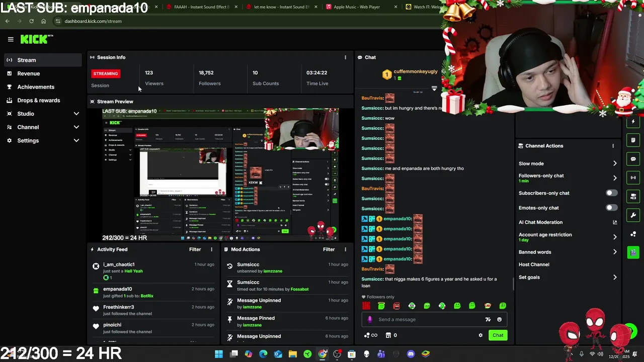Open AI Chat Moderation external link icon

point(615,222)
